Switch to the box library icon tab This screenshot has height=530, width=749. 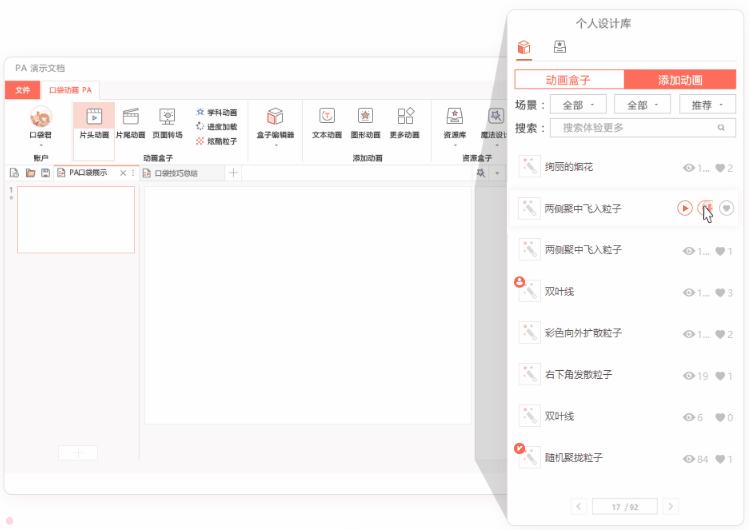[524, 47]
